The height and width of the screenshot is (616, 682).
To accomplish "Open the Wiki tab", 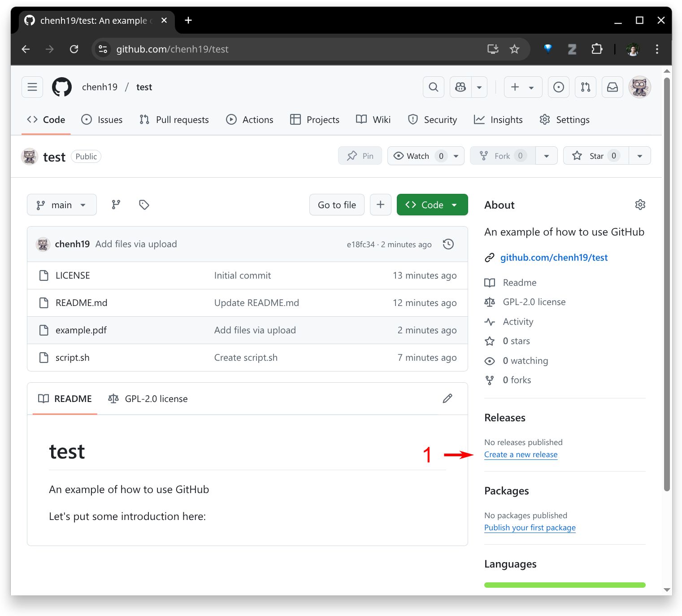I will click(x=373, y=120).
